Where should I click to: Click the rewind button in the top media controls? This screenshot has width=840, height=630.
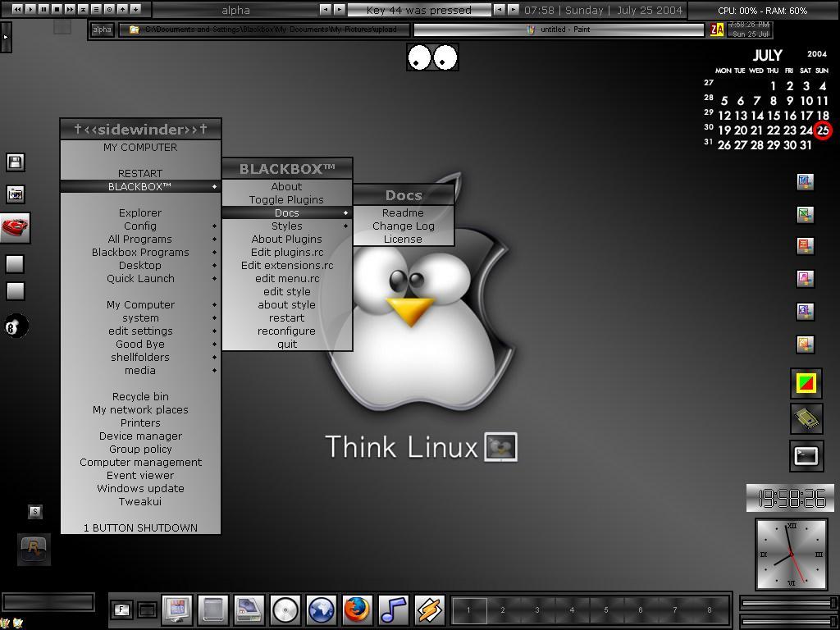click(x=17, y=9)
